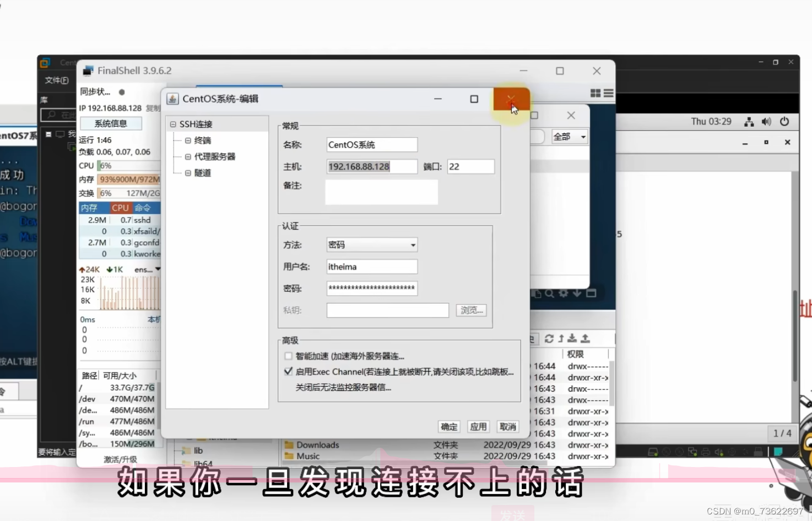Click the Music folder in file list
812x521 pixels.
[x=302, y=456]
